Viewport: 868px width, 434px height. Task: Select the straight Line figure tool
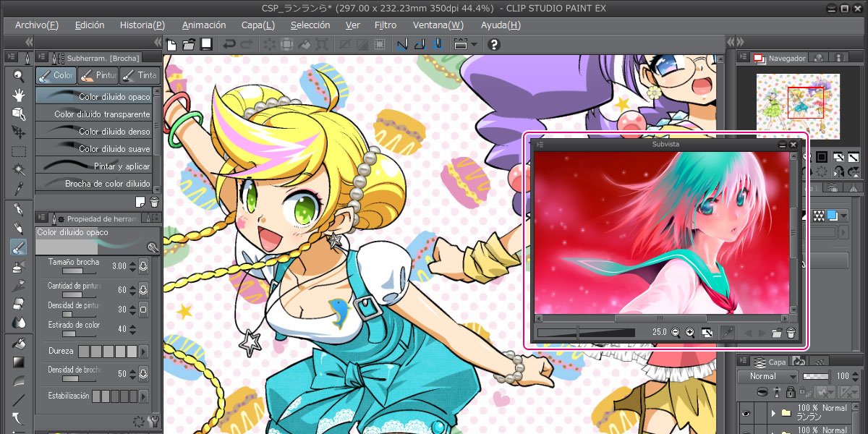tap(19, 399)
